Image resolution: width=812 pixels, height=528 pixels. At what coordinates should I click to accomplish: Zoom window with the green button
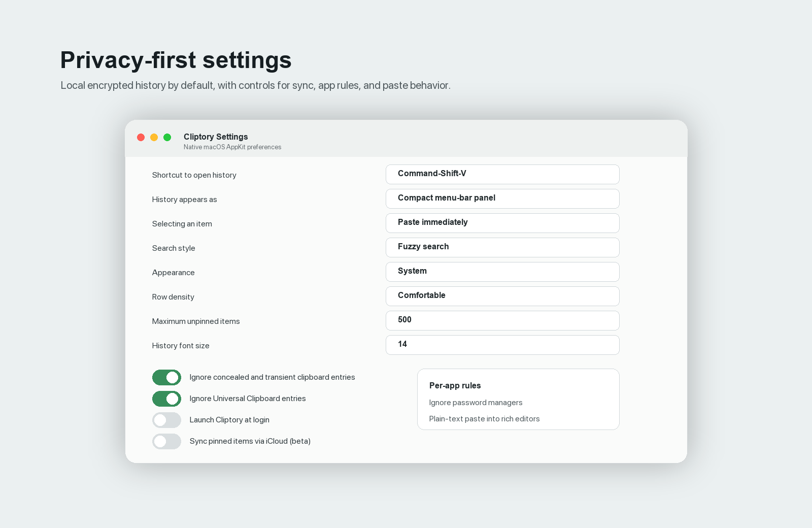click(x=167, y=138)
